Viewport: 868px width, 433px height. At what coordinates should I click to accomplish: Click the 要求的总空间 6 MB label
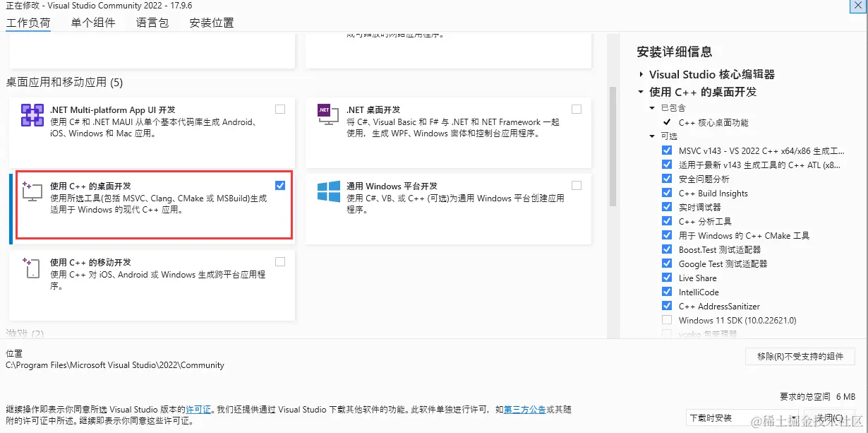(x=817, y=396)
